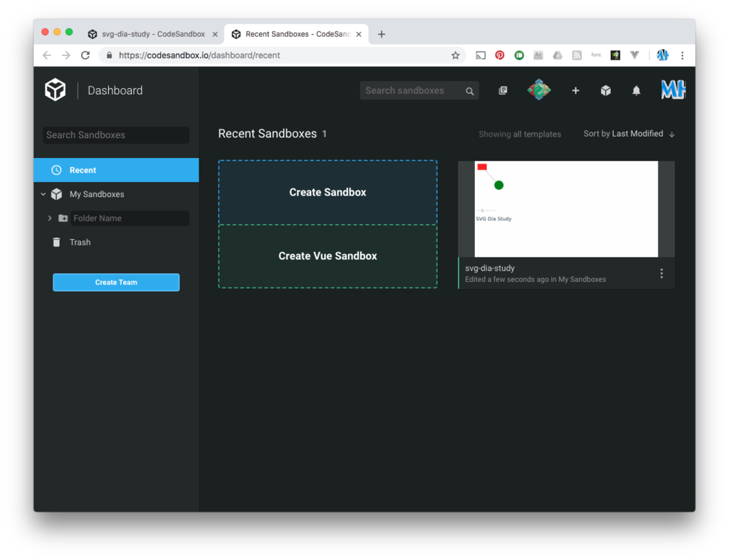Expand the Folder Name entry chevron
The height and width of the screenshot is (560, 729).
pos(50,218)
